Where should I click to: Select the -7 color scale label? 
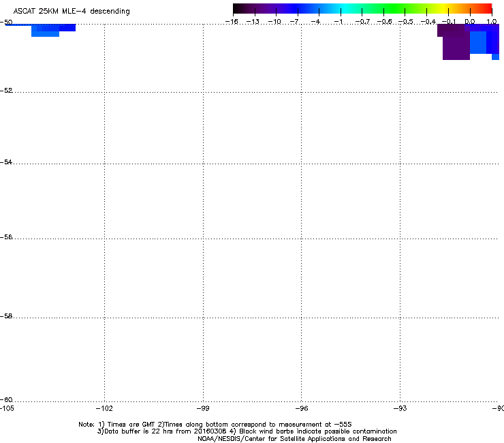click(295, 22)
